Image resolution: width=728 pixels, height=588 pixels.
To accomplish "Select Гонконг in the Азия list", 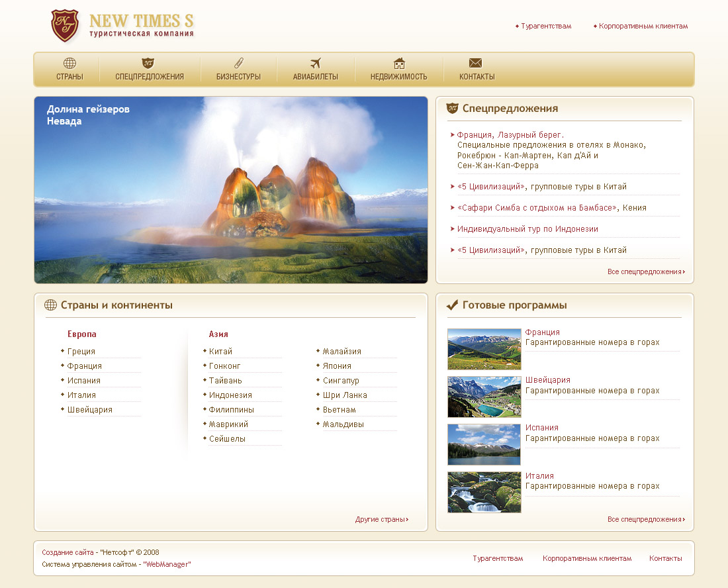I will [225, 366].
